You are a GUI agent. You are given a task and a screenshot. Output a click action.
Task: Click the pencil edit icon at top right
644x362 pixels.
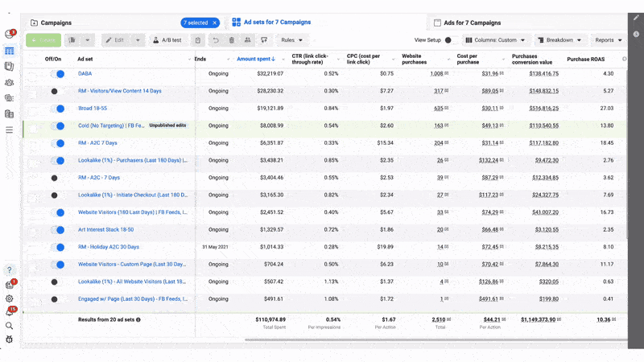tap(636, 19)
